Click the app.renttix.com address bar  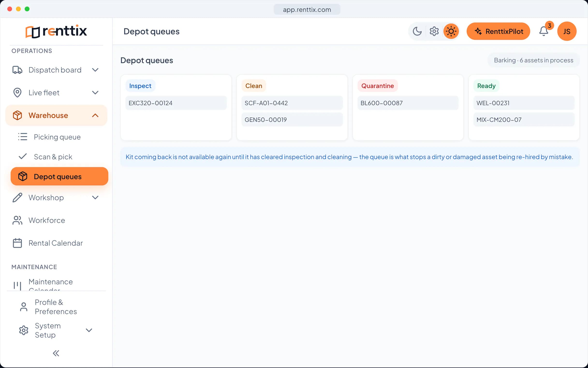coord(307,9)
